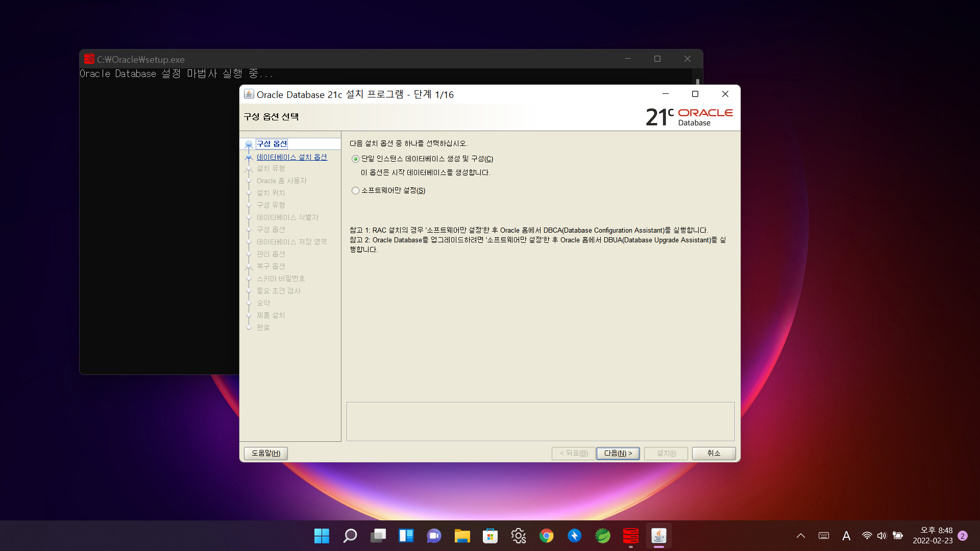Select the 구성 옵션 step in sidebar
The width and height of the screenshot is (980, 551).
(x=272, y=144)
